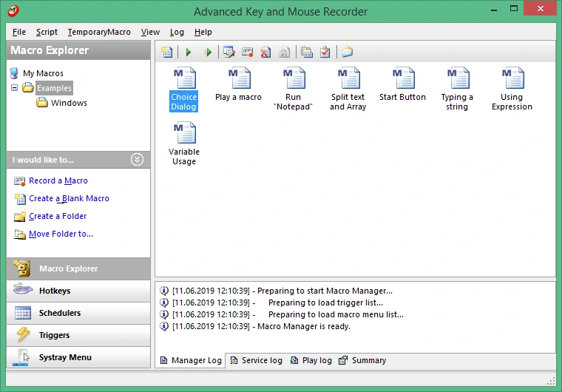Click the Create a Folder icon
The width and height of the screenshot is (562, 392).
20,217
